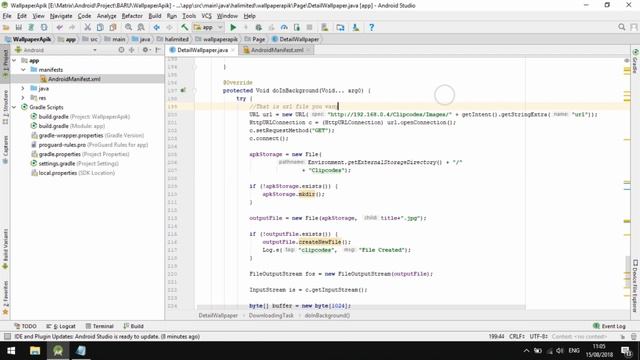Click the Find magnifier icon
Screen dimensions: 640x360
point(129,27)
